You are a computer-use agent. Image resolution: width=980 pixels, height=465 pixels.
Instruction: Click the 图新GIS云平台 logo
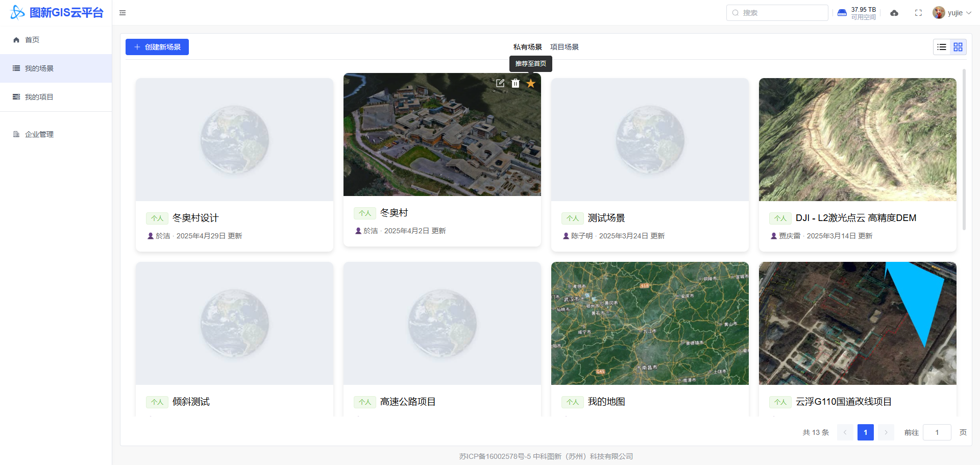(57, 12)
